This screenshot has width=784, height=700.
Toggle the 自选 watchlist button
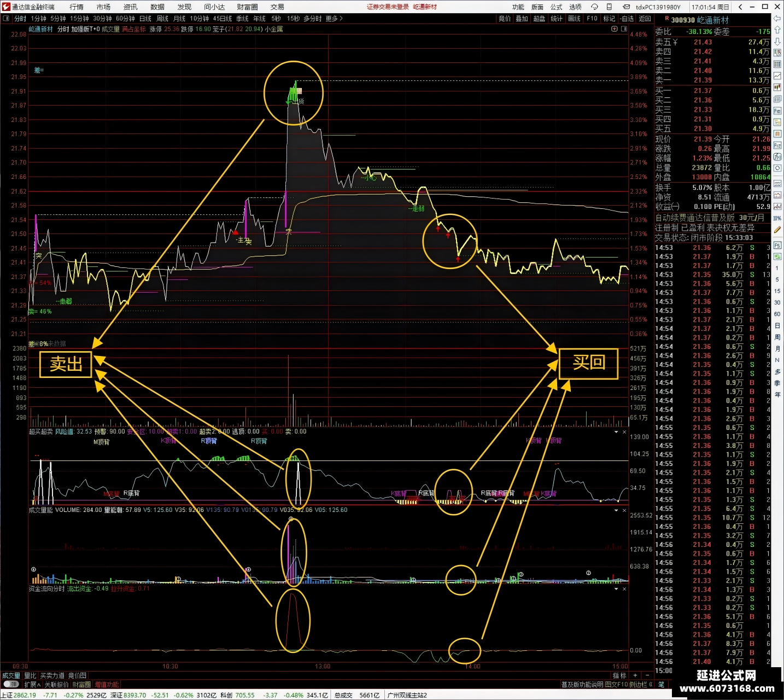click(x=627, y=19)
